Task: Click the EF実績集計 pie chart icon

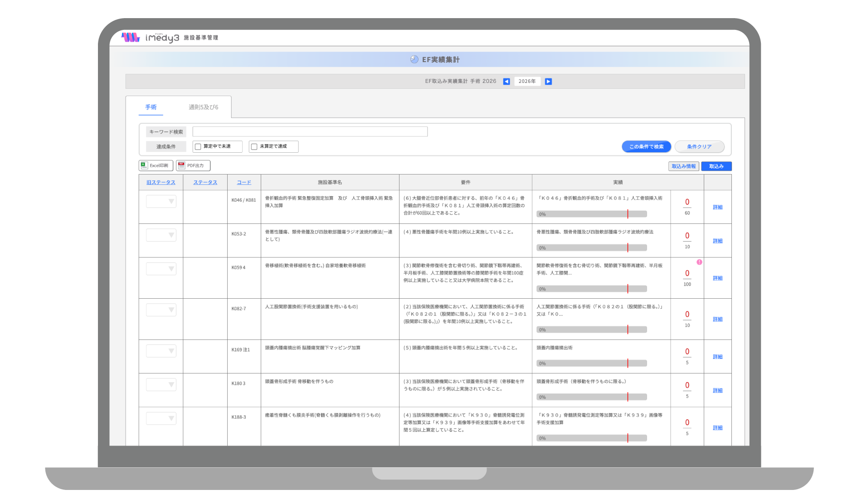Action: coord(414,59)
